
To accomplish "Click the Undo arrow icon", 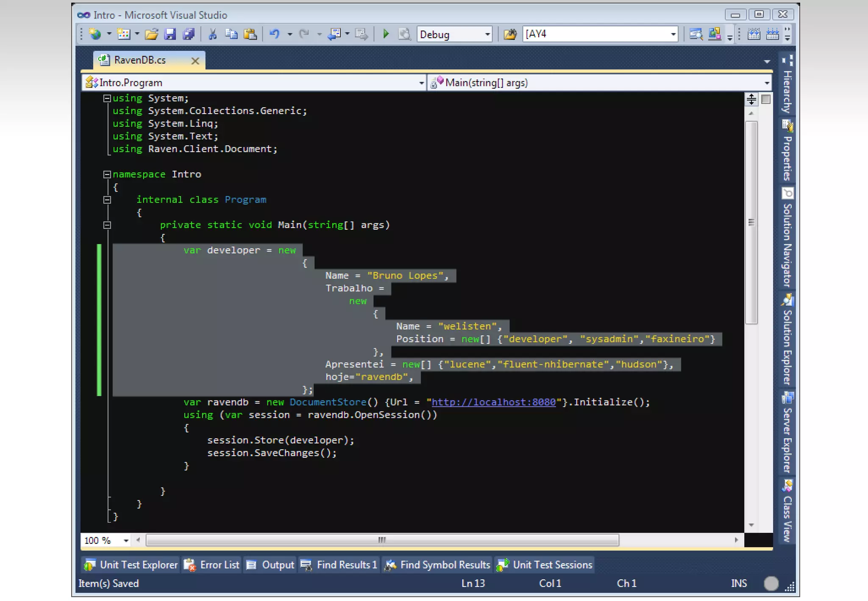I will pyautogui.click(x=274, y=34).
